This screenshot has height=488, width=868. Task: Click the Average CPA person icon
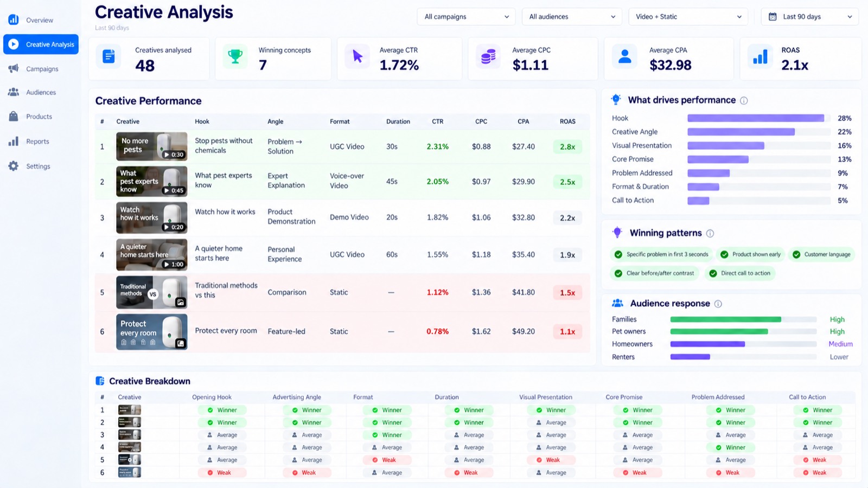click(625, 56)
